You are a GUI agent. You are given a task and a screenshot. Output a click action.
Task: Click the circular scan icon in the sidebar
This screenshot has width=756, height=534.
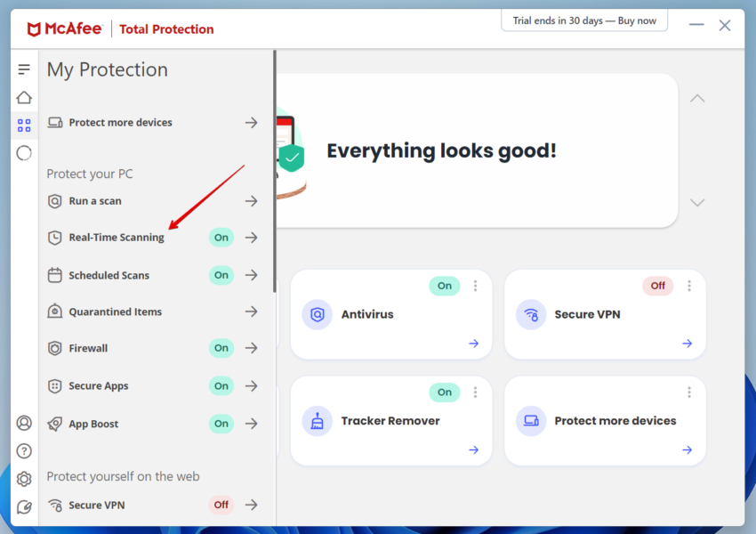coord(24,153)
